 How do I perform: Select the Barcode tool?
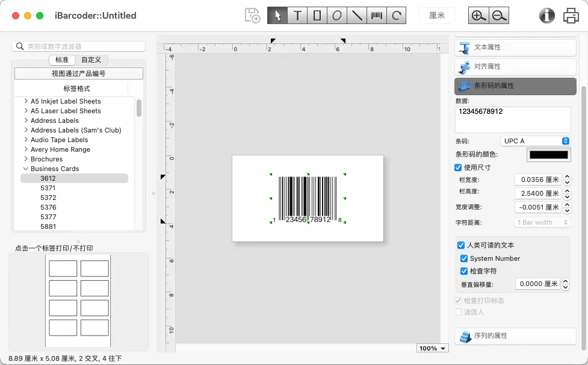[377, 16]
